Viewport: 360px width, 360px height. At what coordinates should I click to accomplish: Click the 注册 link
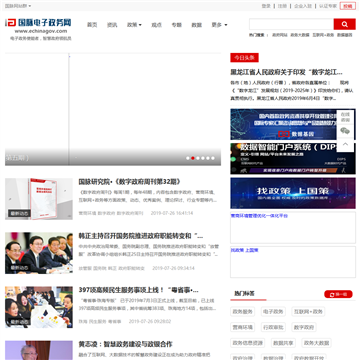(x=282, y=6)
